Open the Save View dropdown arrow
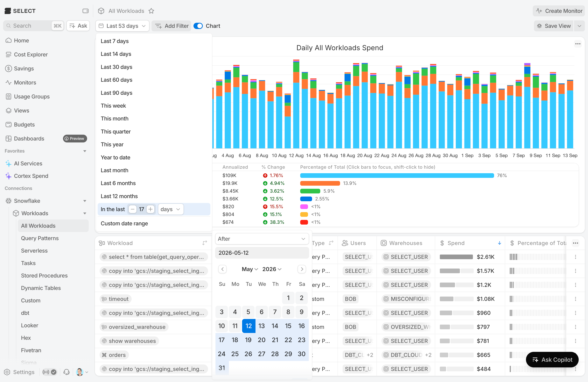Screen dimensions: 588x382 click(579, 26)
